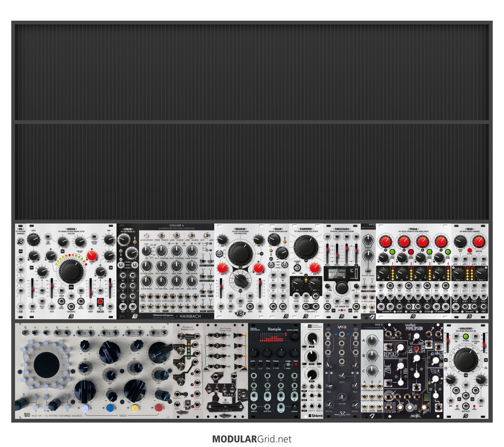Viewport: 504px width, 447px height.
Task: Click the encoder knob below Timiszoara's display
Action: 342,288
